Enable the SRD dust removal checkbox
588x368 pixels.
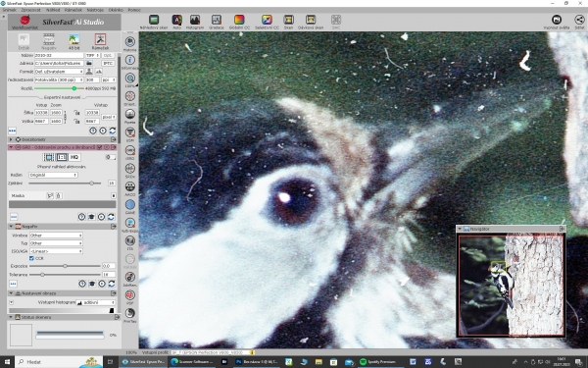pyautogui.click(x=100, y=147)
